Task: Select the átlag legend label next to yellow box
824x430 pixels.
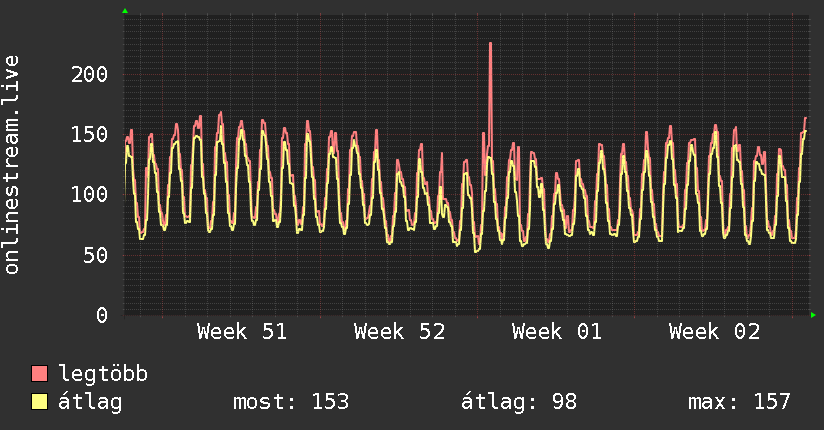Action: click(x=91, y=402)
